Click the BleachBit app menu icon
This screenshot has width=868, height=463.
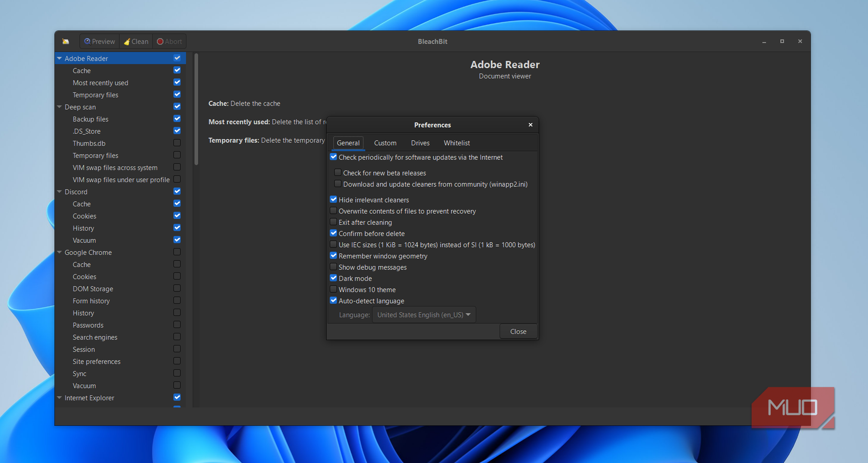(x=66, y=42)
